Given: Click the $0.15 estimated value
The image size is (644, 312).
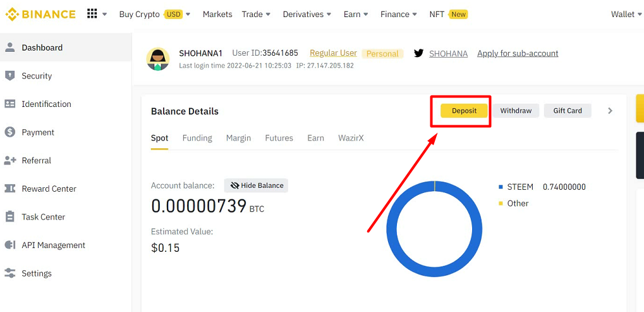Looking at the screenshot, I should click(x=165, y=247).
